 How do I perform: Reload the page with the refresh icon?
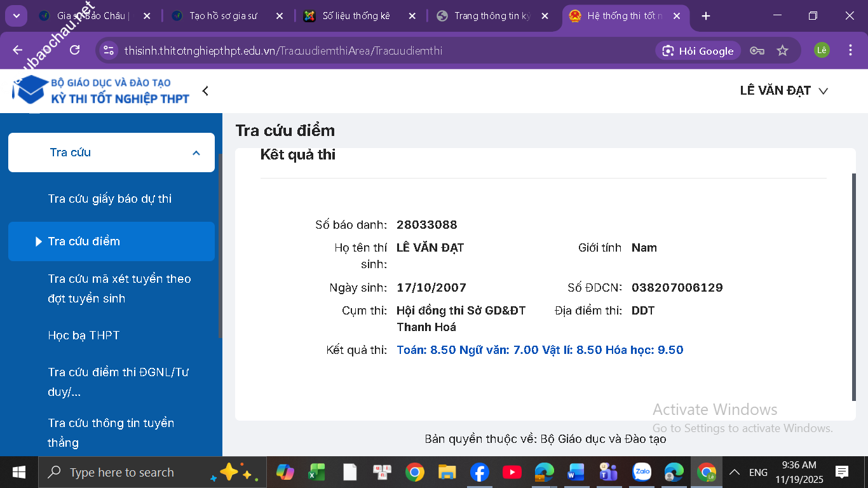[74, 50]
